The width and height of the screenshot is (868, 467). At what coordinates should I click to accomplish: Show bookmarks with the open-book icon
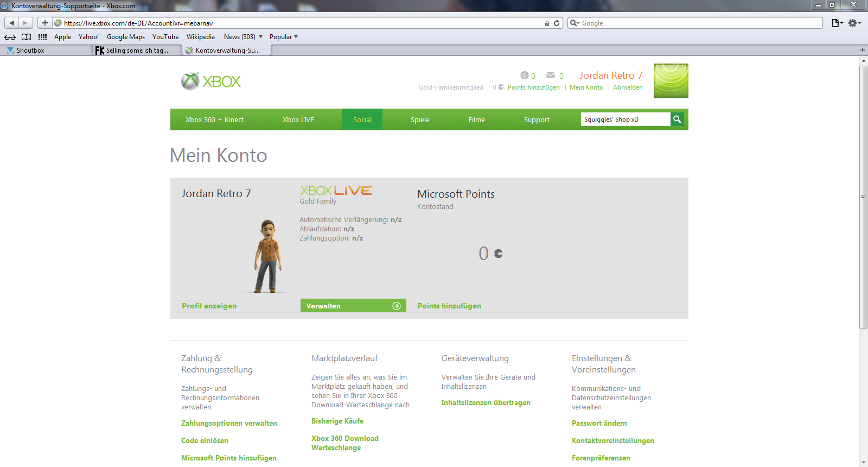tap(26, 37)
